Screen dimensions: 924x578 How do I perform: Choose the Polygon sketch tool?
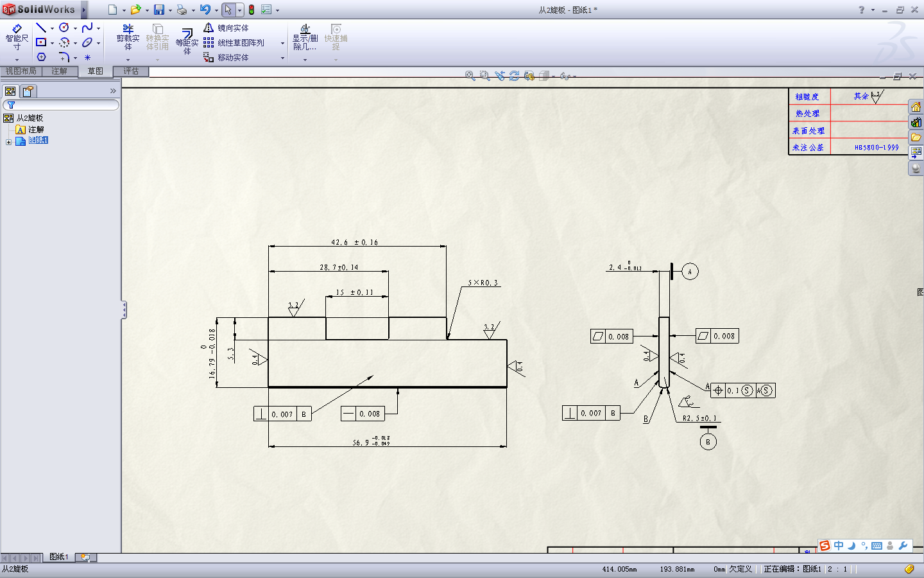[x=41, y=57]
